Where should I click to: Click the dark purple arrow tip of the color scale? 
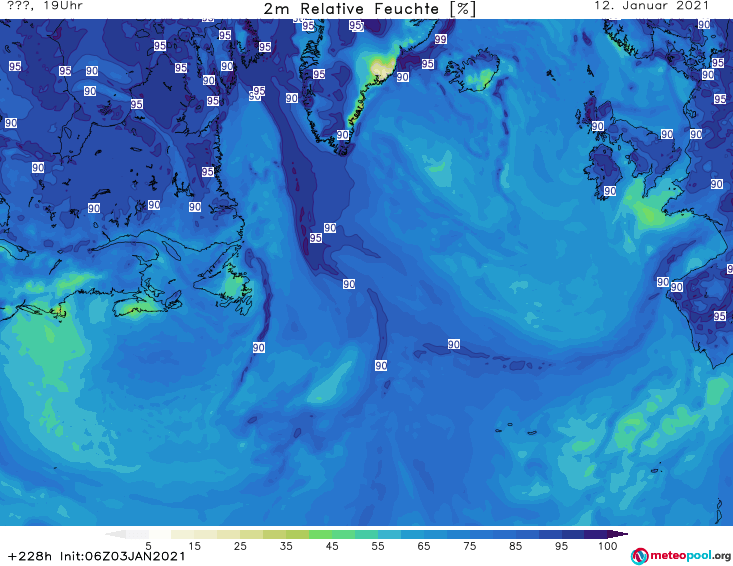(x=618, y=534)
